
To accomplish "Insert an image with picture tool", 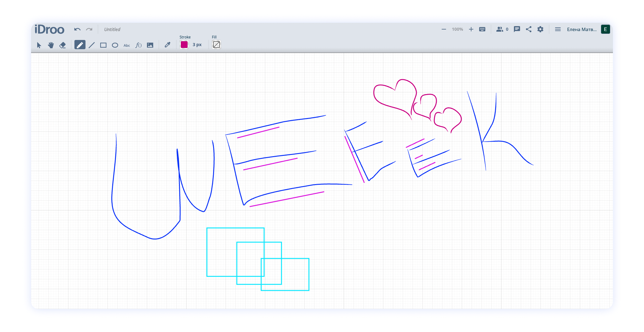I will (x=150, y=45).
